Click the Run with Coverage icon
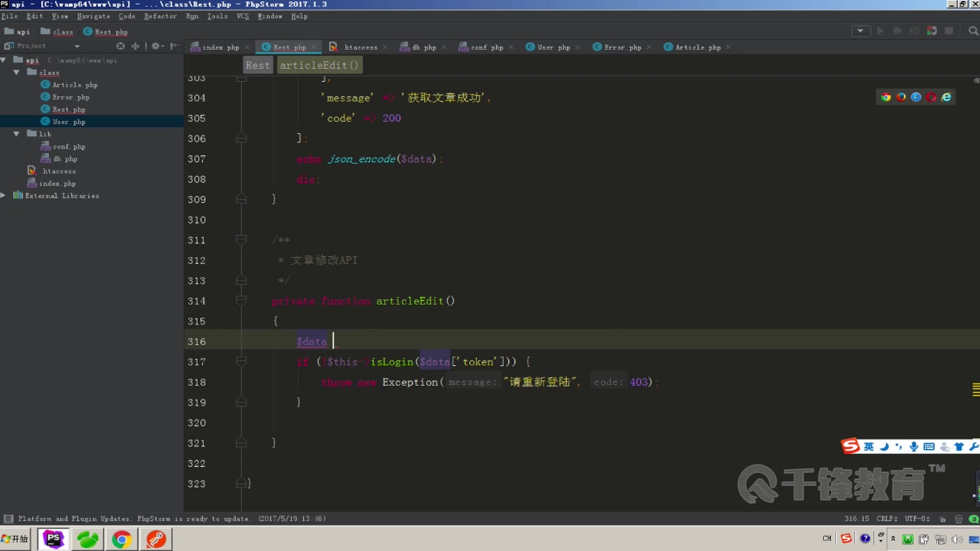 click(x=914, y=31)
